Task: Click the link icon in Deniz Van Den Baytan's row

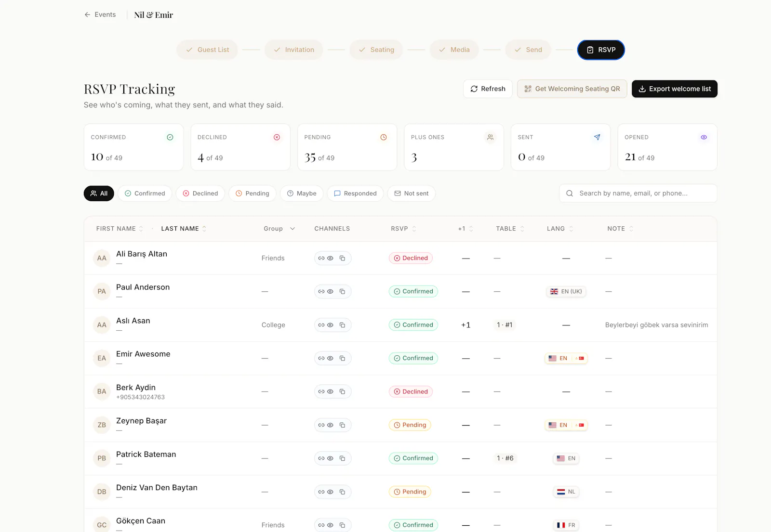Action: pos(321,492)
